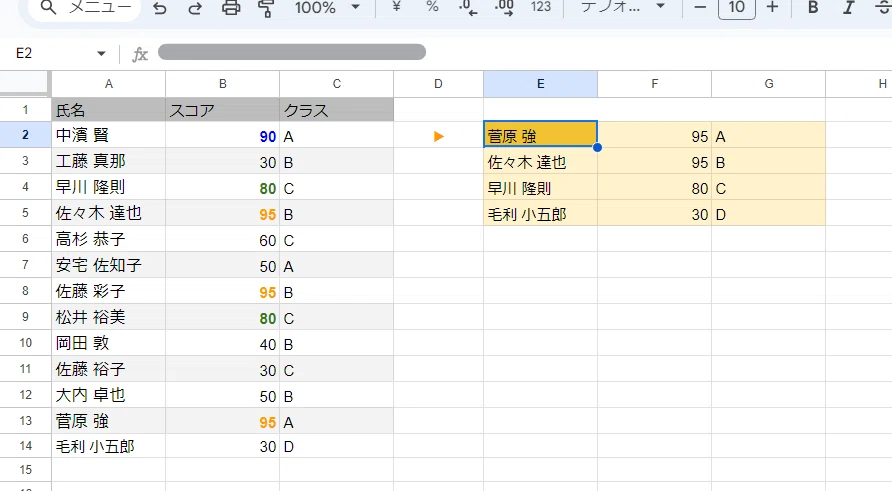The image size is (892, 491).
Task: Print the spreadsheet
Action: [231, 8]
